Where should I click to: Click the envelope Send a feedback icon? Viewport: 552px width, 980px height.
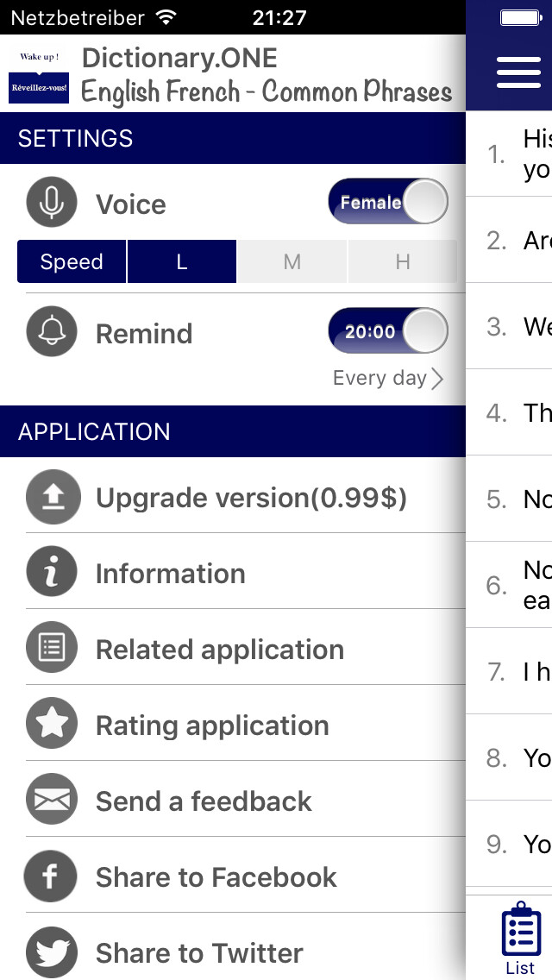point(52,800)
